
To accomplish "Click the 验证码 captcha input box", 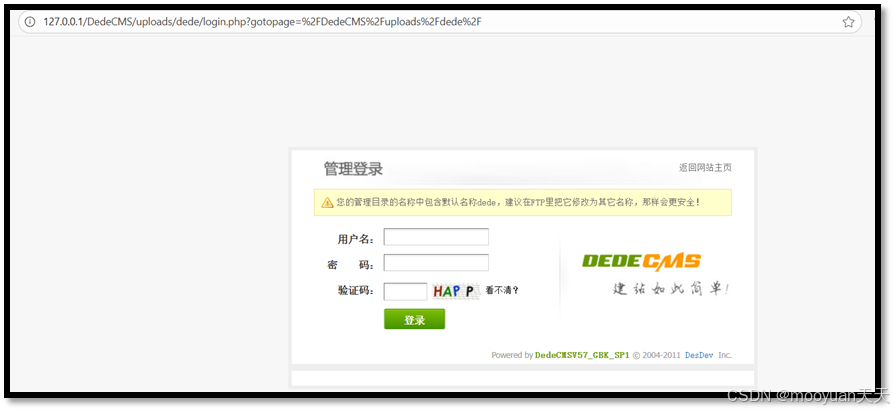I will click(405, 291).
